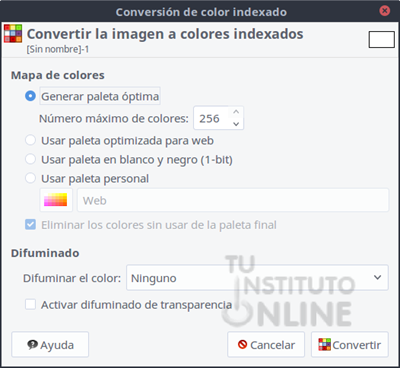The width and height of the screenshot is (400, 368).
Task: Open the palette picker gradient swatch button
Action: pos(56,200)
